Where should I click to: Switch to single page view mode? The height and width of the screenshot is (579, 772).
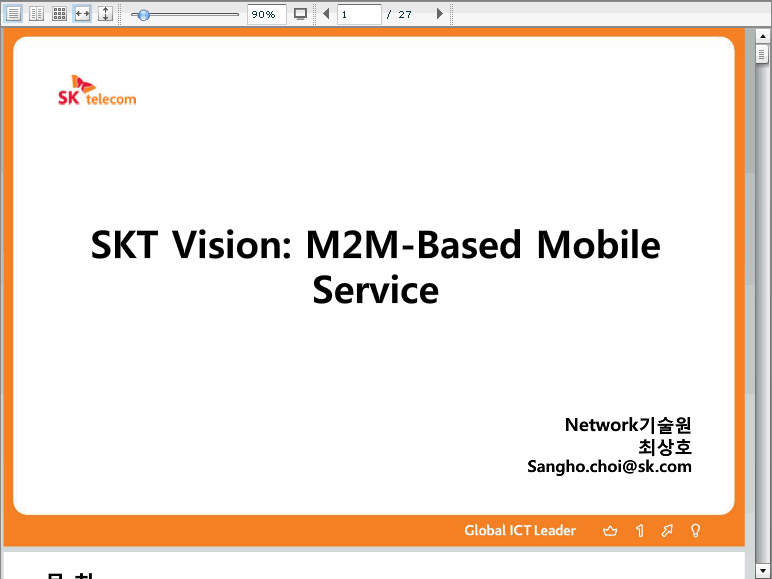click(x=13, y=14)
